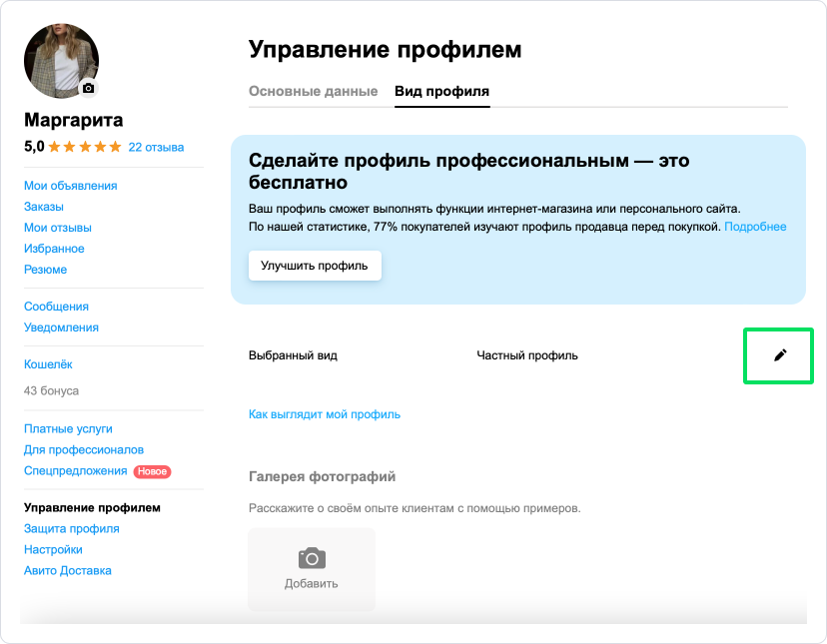This screenshot has width=827, height=644.
Task: Open Авито Доставка link
Action: 68,571
